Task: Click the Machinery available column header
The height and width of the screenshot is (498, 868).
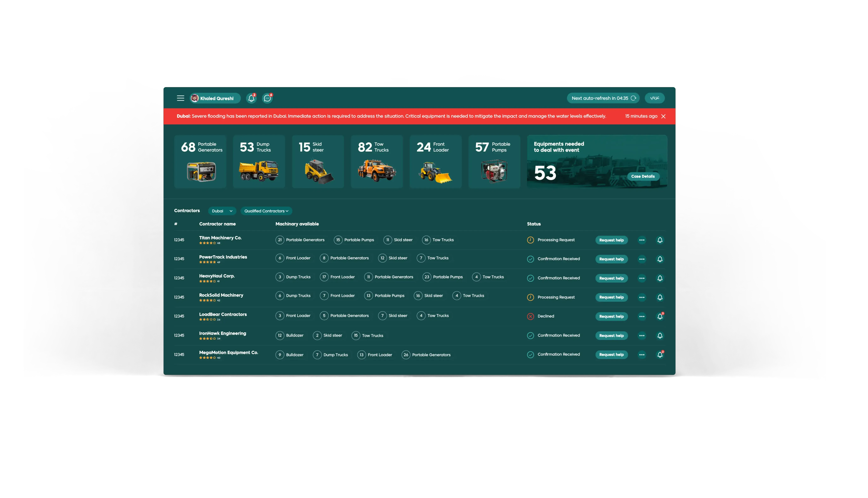Action: click(x=297, y=224)
